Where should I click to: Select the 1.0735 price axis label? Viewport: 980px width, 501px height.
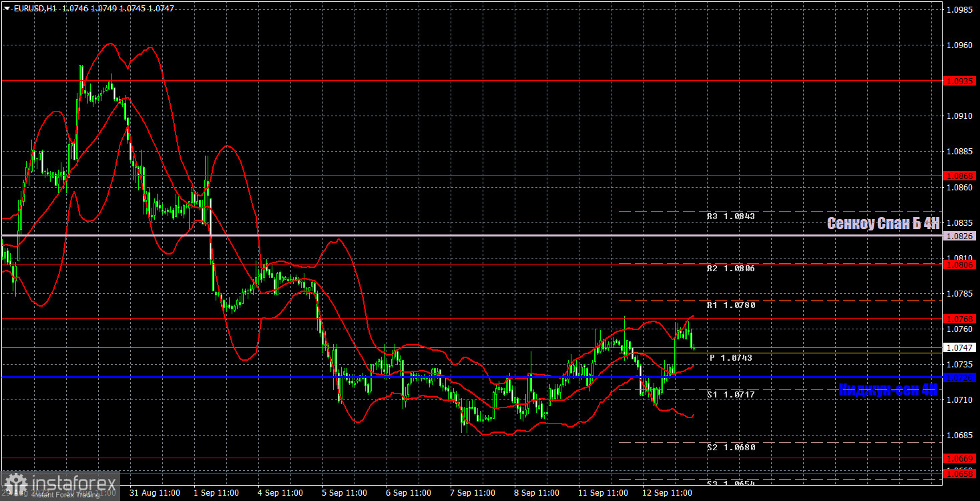[x=961, y=364]
